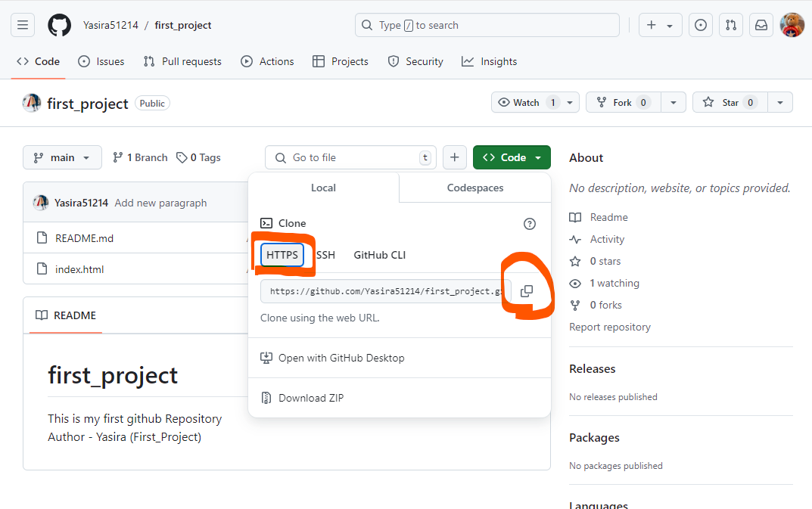
Task: Copy the clone URL to clipboard
Action: 526,291
